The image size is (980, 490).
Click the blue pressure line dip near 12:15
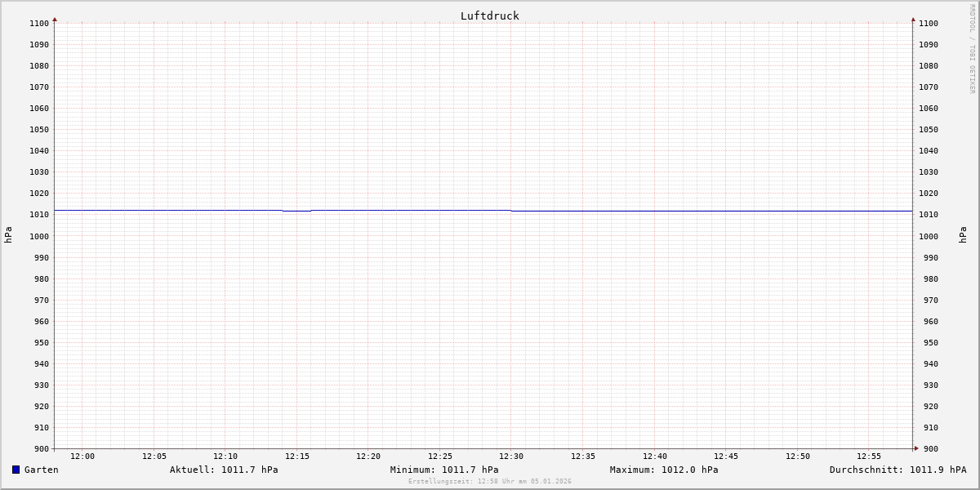click(296, 211)
